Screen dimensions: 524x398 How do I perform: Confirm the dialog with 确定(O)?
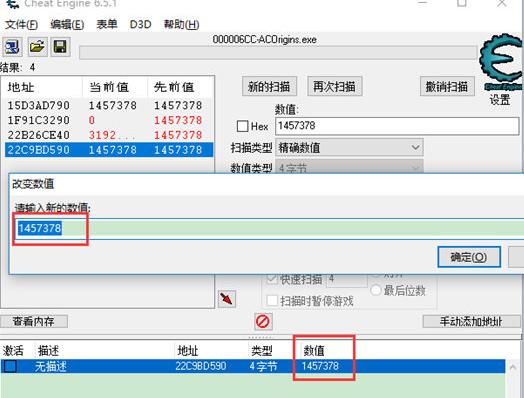coord(469,257)
